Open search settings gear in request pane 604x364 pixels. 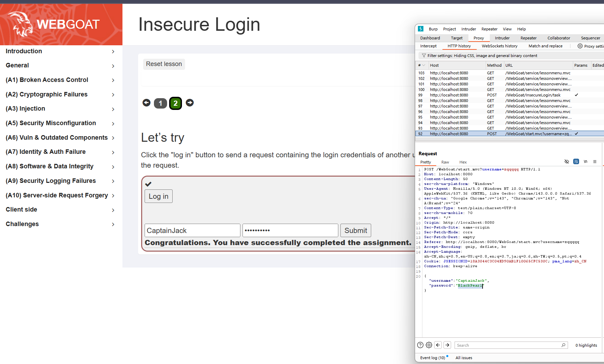(x=429, y=345)
